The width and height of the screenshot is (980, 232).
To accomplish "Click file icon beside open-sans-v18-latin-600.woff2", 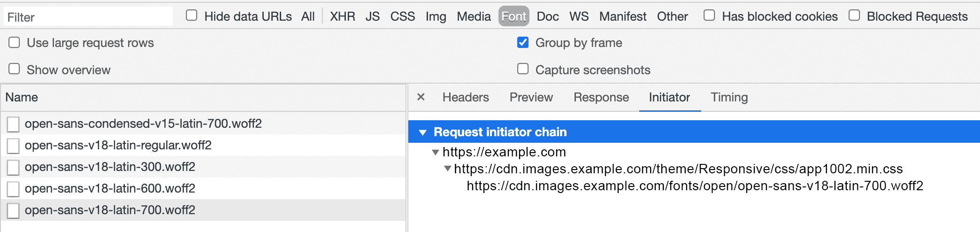I will (x=13, y=189).
